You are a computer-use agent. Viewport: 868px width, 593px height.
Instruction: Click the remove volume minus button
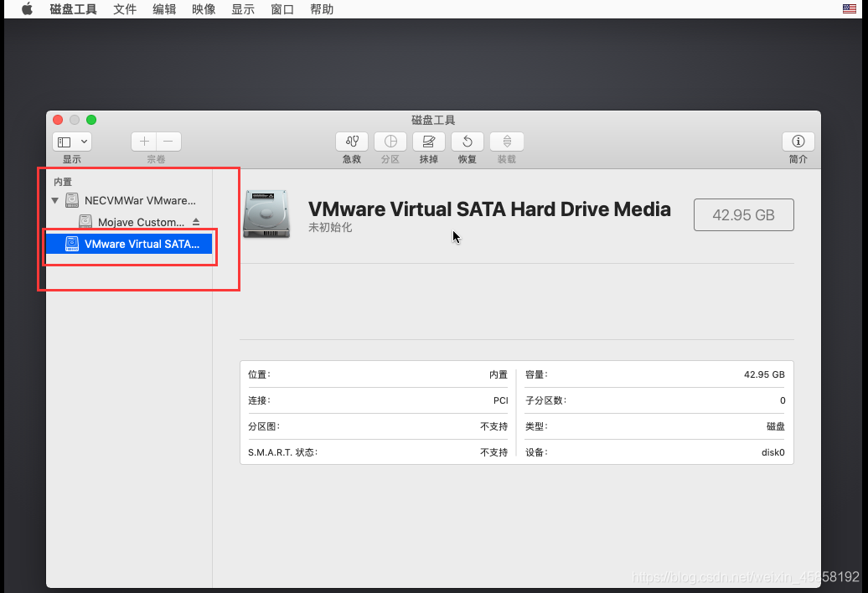point(168,142)
